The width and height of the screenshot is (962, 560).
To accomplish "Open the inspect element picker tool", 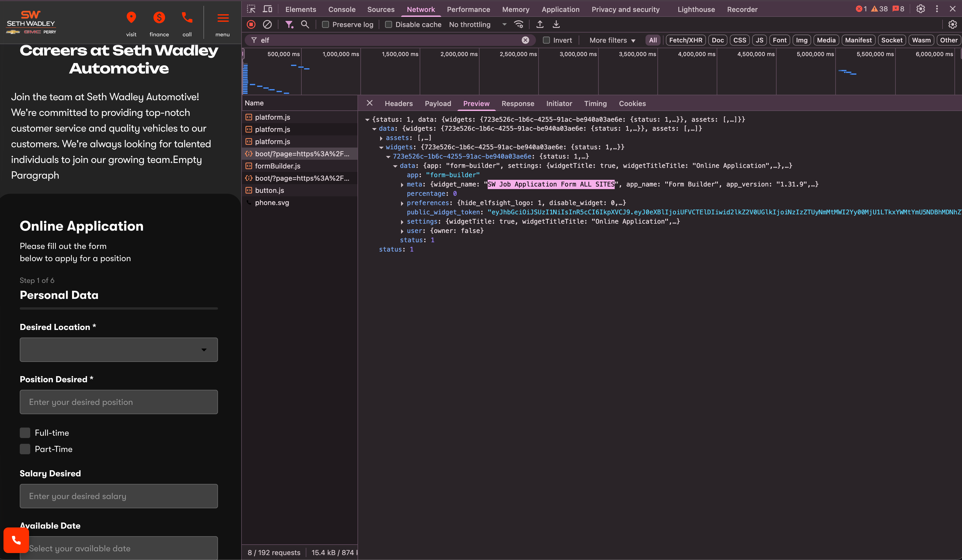I will pos(251,9).
